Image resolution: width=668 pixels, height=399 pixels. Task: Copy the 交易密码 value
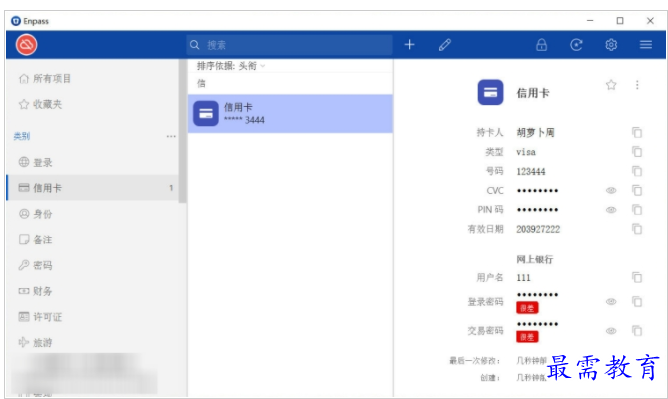[x=637, y=331]
